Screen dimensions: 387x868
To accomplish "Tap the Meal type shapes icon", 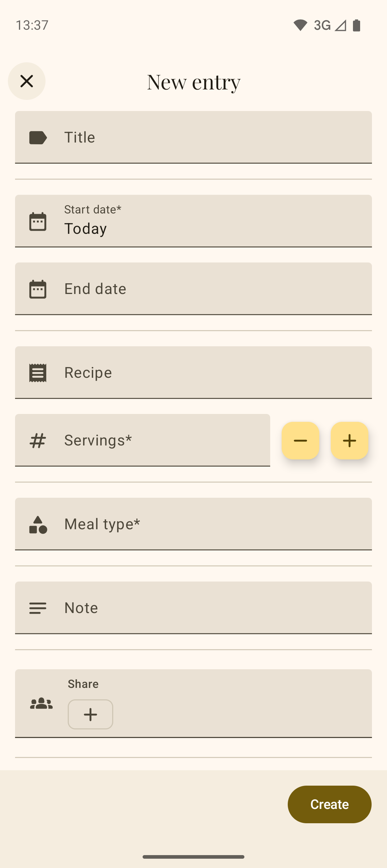I will 38,525.
